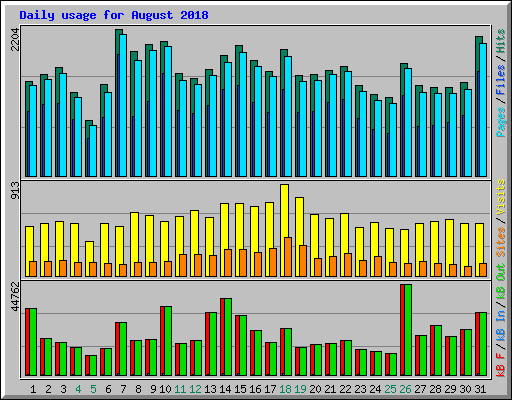Click the 'kB F' legend label
The height and width of the screenshot is (400, 512).
point(500,364)
